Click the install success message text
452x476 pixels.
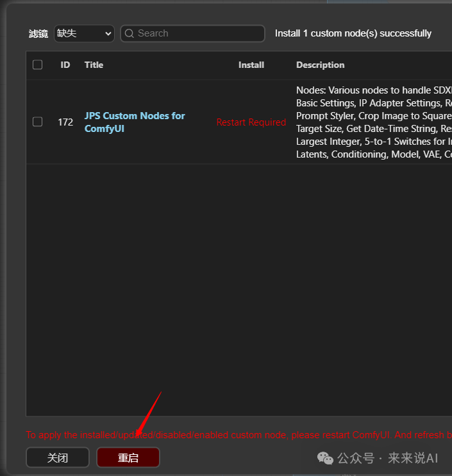pyautogui.click(x=353, y=33)
